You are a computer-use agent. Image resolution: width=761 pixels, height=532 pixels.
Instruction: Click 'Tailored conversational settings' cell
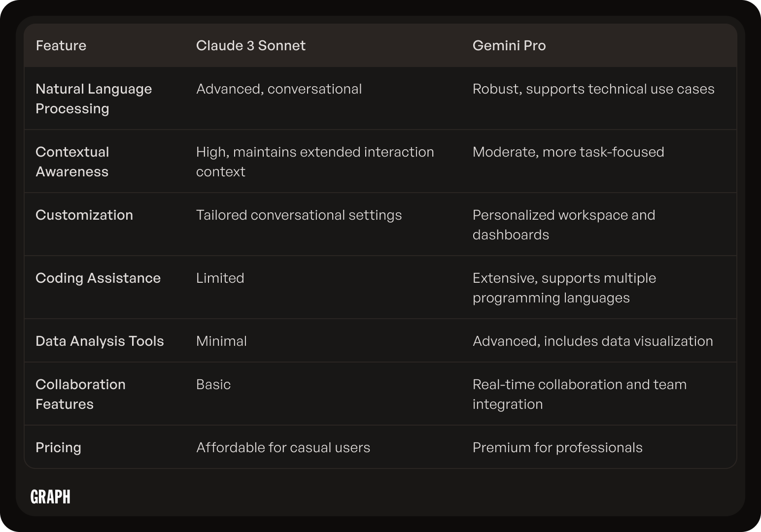[x=299, y=215]
